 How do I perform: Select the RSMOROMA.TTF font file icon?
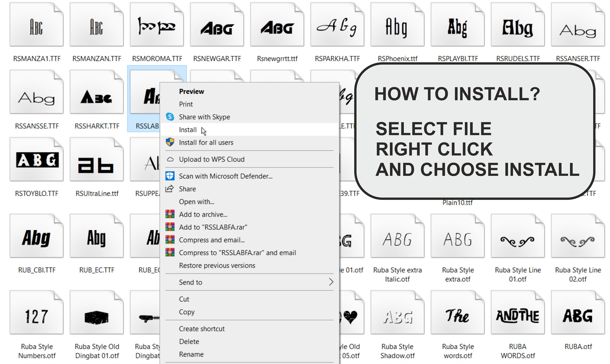(x=157, y=25)
